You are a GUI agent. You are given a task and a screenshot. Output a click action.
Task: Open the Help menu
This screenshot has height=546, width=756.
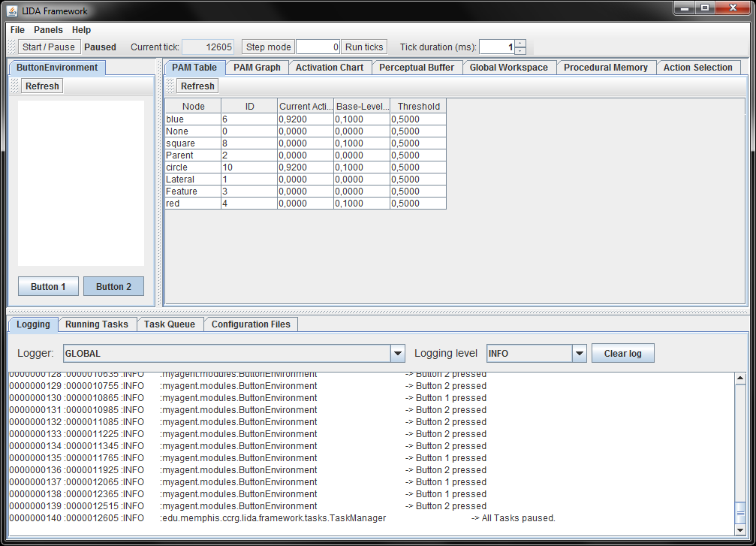[81, 30]
